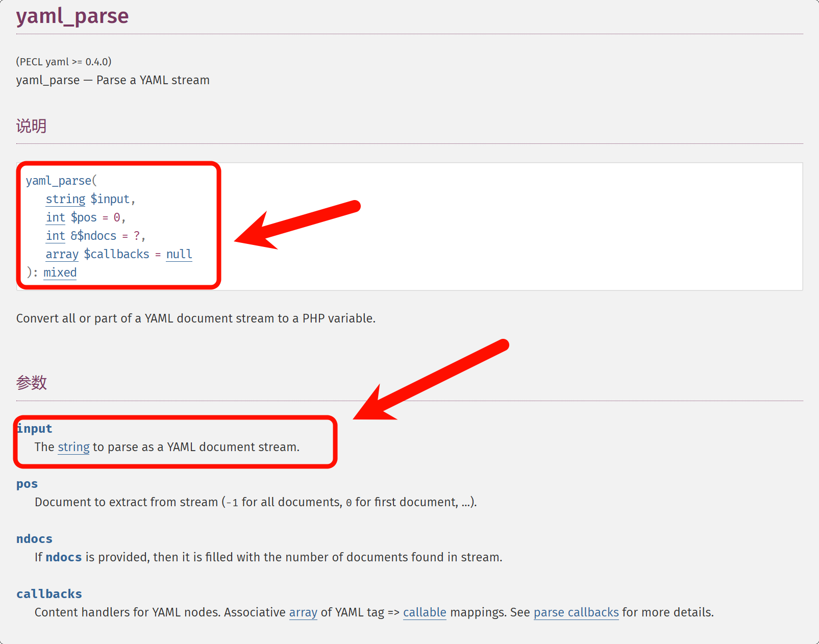Click the "ndocs" parameter term heading
This screenshot has width=819, height=644.
tap(34, 539)
